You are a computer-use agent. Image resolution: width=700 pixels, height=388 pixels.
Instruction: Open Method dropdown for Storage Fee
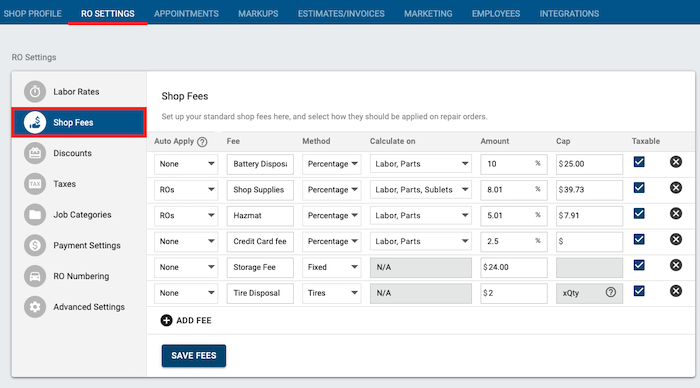332,267
